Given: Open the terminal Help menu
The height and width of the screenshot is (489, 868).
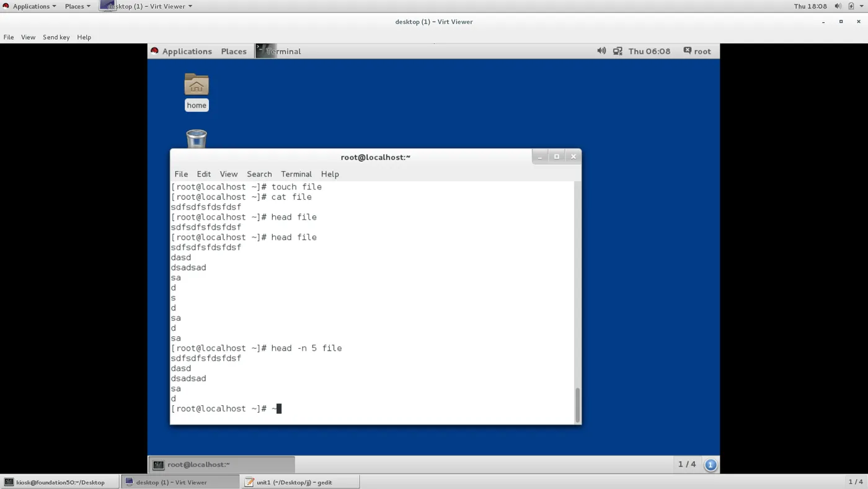Looking at the screenshot, I should (330, 174).
